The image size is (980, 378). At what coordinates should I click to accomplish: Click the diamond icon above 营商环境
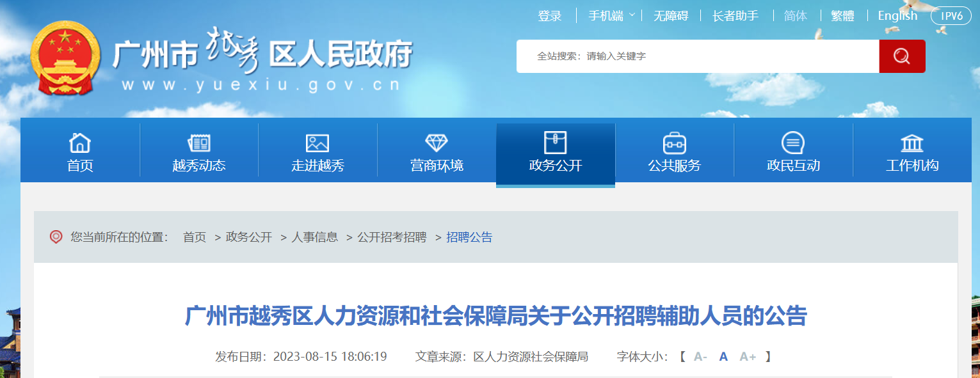click(437, 143)
